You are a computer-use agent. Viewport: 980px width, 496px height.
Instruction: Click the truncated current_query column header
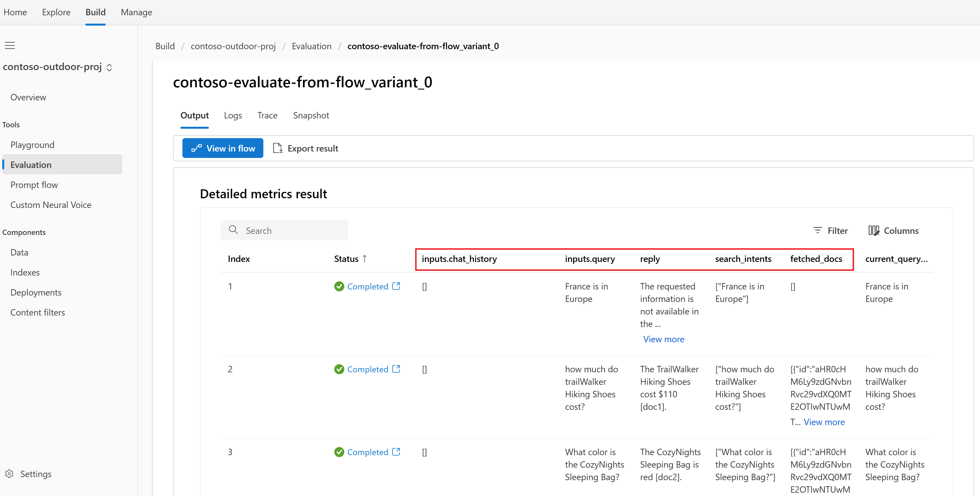tap(896, 259)
